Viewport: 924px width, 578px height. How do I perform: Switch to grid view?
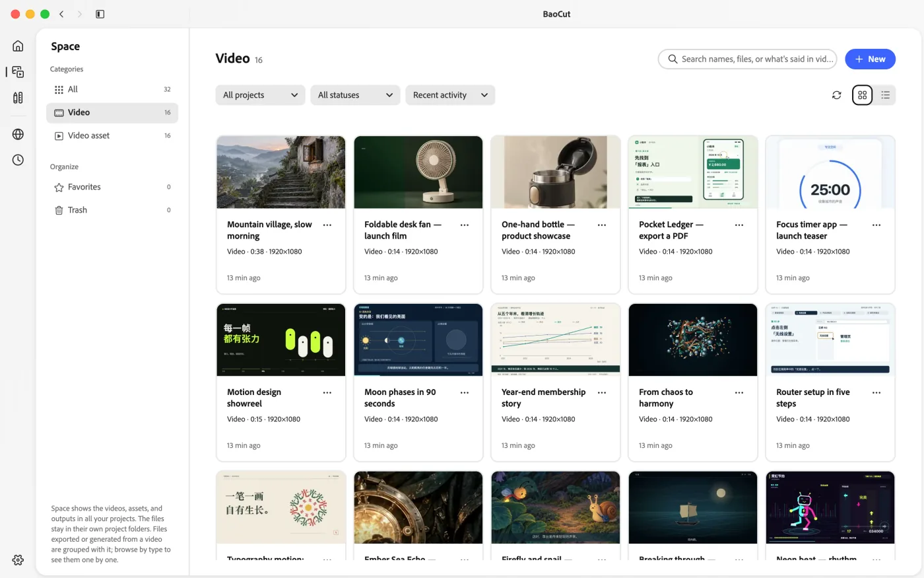(862, 95)
